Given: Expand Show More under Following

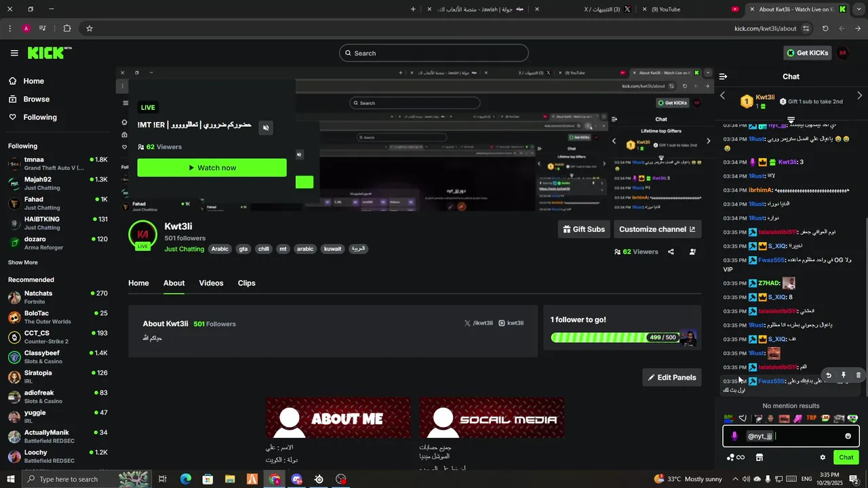Looking at the screenshot, I should coord(23,262).
